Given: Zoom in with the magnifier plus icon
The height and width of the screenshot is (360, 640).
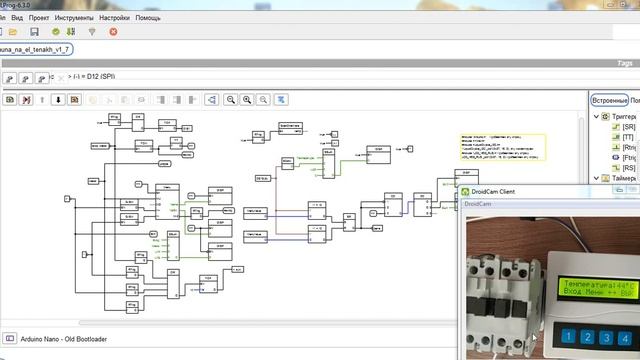Looking at the screenshot, I should (247, 100).
